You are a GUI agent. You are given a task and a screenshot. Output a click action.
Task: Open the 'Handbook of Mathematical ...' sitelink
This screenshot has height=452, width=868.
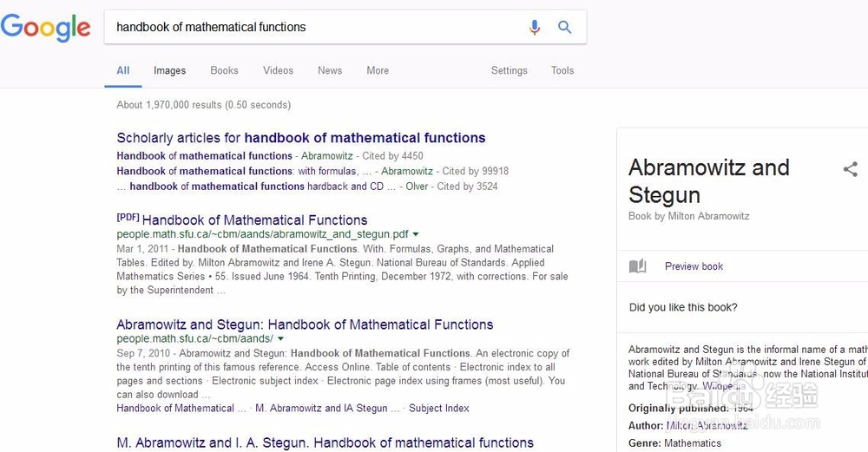tap(181, 409)
